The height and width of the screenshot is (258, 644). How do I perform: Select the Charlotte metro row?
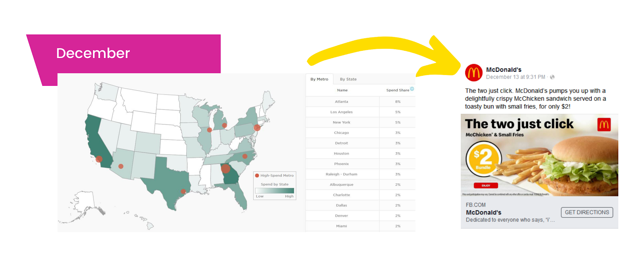tap(360, 195)
